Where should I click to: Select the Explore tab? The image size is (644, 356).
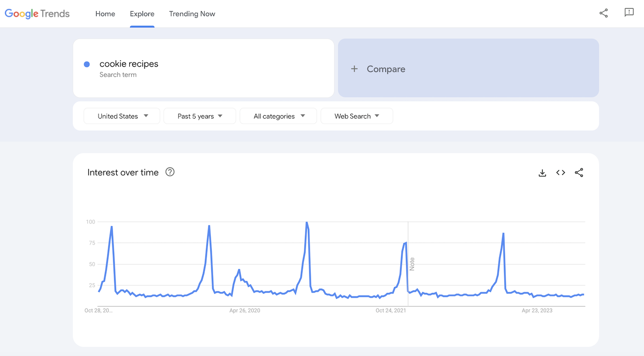pyautogui.click(x=142, y=14)
